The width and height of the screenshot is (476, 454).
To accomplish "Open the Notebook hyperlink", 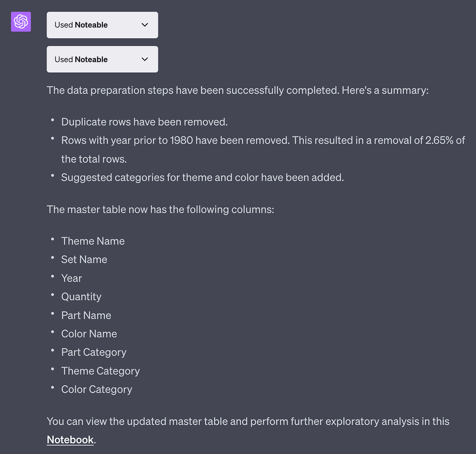I will coord(70,440).
